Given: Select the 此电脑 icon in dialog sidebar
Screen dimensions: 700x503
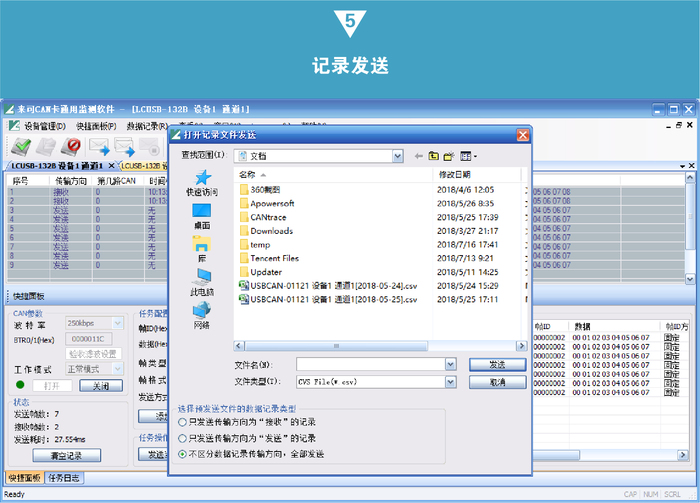Looking at the screenshot, I should tap(202, 277).
